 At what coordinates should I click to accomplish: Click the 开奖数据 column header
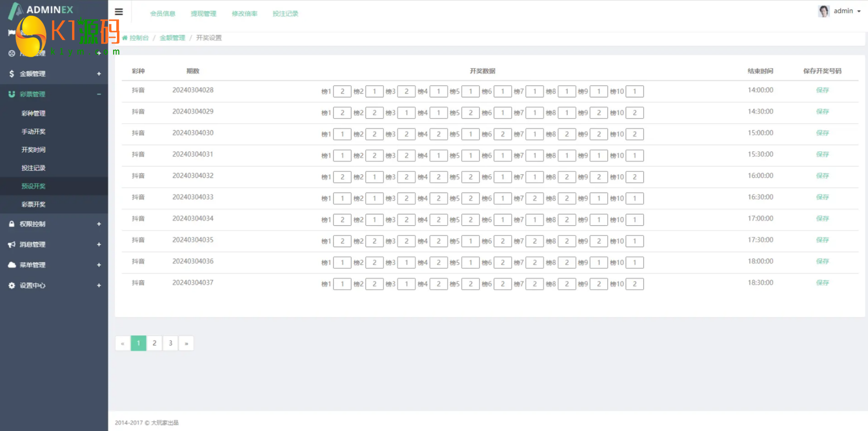483,71
